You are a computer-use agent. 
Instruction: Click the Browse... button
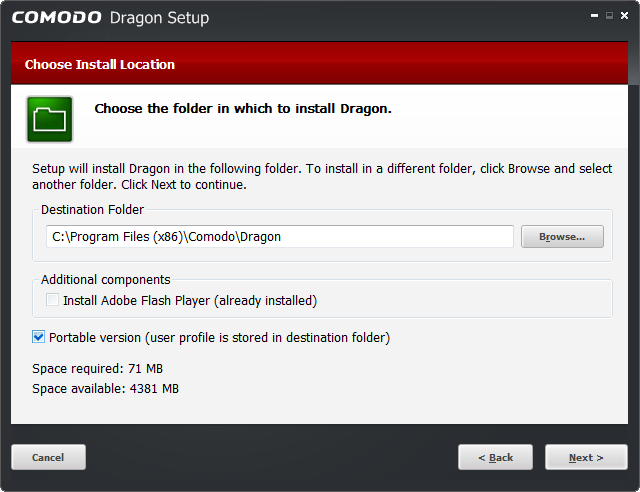tap(562, 236)
